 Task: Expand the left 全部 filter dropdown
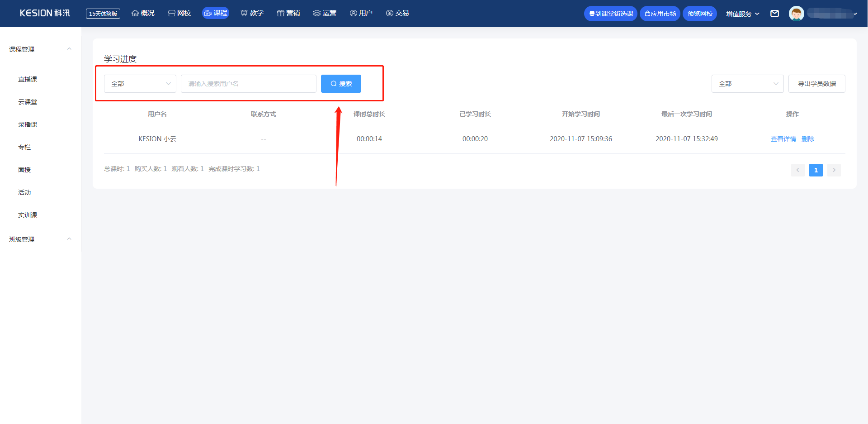(x=140, y=84)
